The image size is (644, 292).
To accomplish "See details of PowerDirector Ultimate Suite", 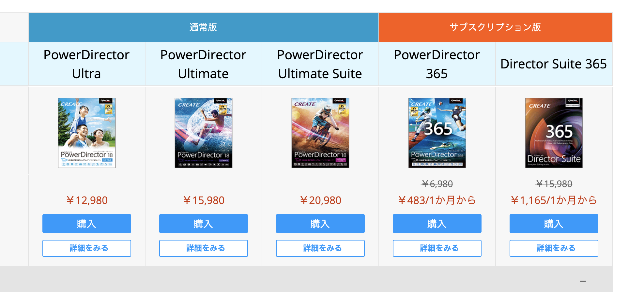I will tap(320, 248).
